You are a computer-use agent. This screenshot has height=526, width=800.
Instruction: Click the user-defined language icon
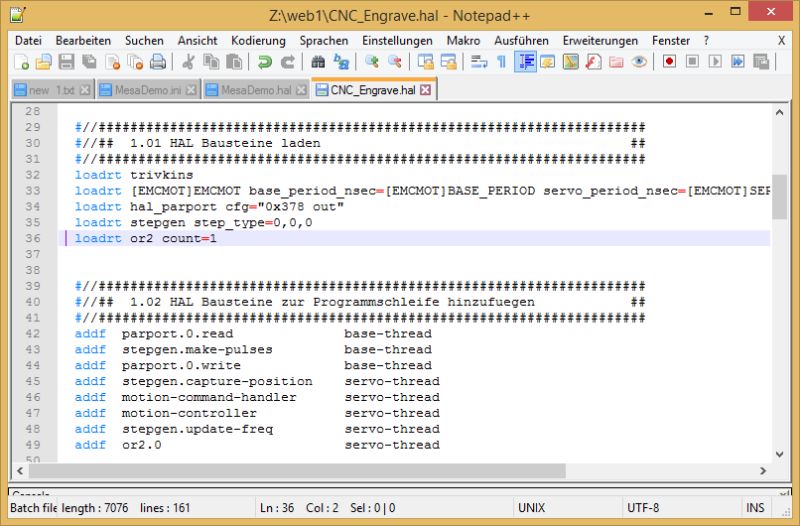point(547,62)
